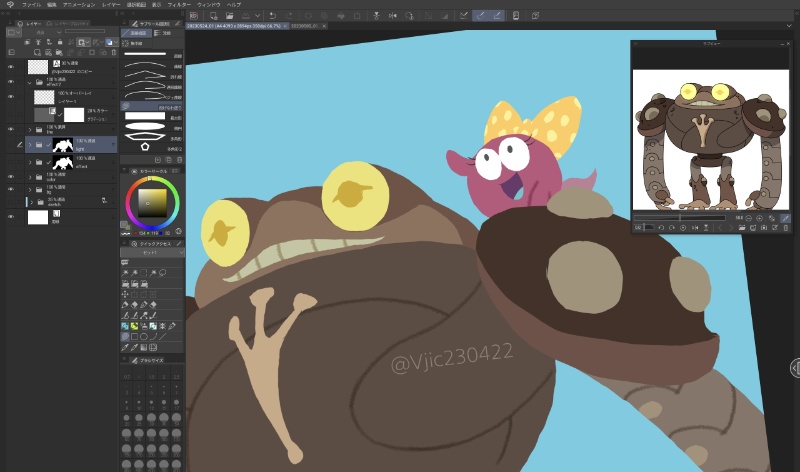Select the gradient tool in Quick Access
Screen dimensions: 800x472
pos(144,347)
